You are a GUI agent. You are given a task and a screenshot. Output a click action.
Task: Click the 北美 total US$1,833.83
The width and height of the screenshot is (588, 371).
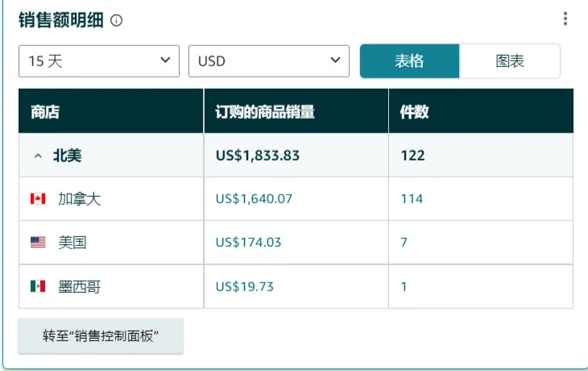(x=258, y=156)
